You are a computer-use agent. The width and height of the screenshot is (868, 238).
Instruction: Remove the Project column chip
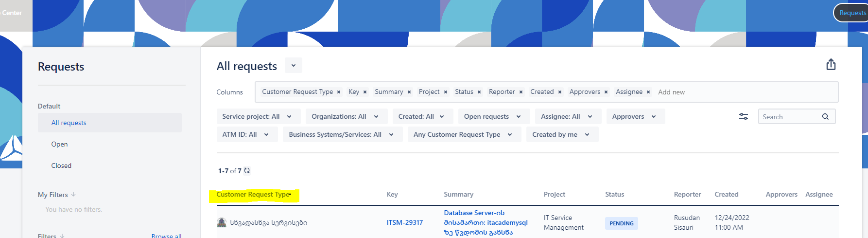pyautogui.click(x=445, y=92)
